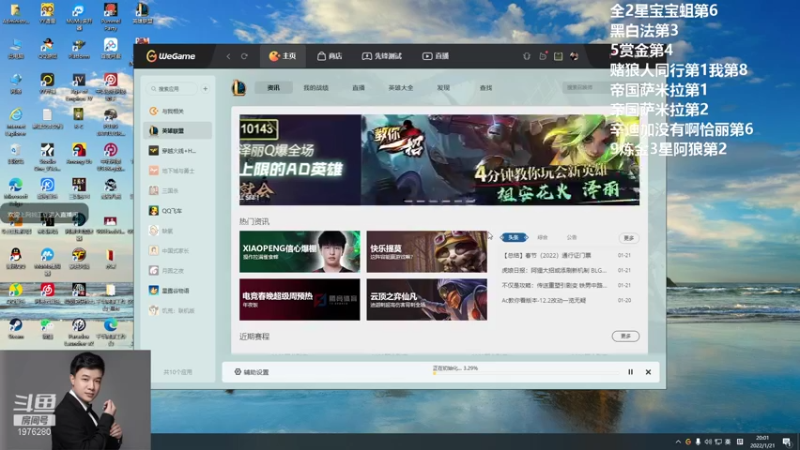Click the headset icon in WeGame header

[527, 56]
